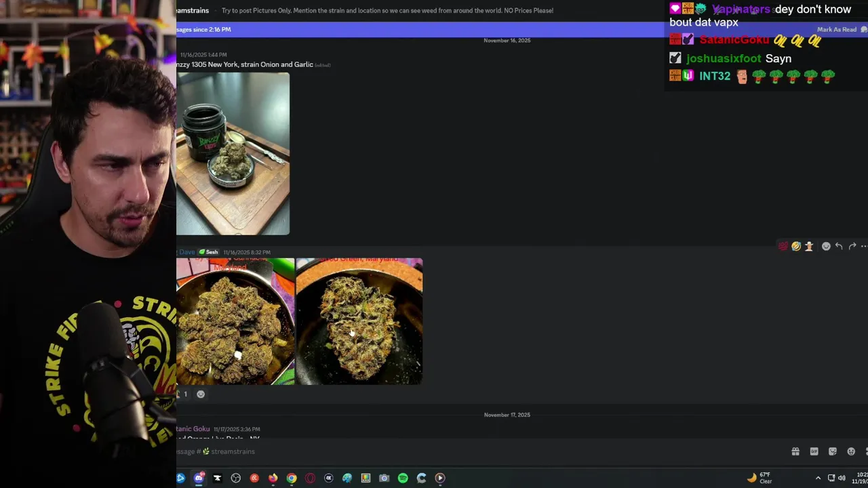Open the media player taskbar icon
Viewport: 868px width, 488px height.
pyautogui.click(x=440, y=478)
